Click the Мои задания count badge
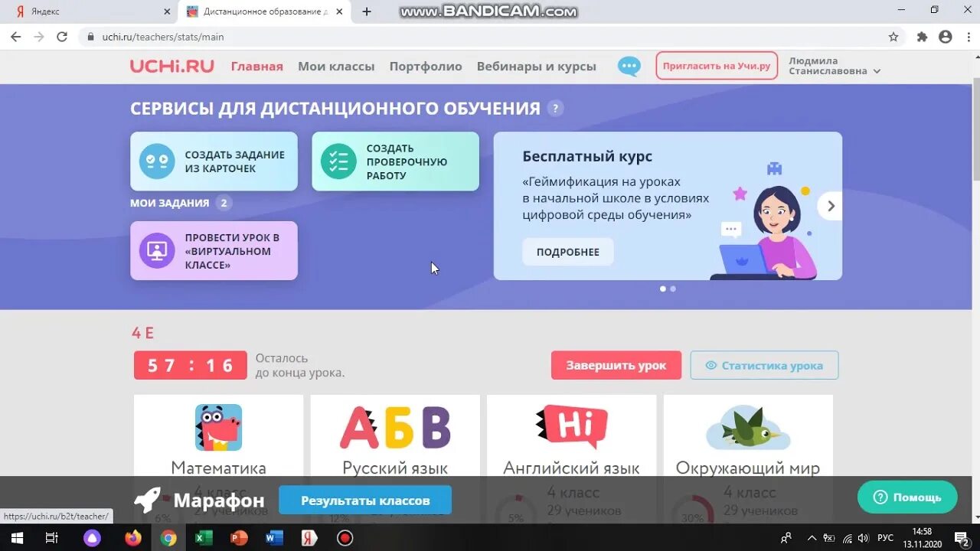 tap(224, 203)
